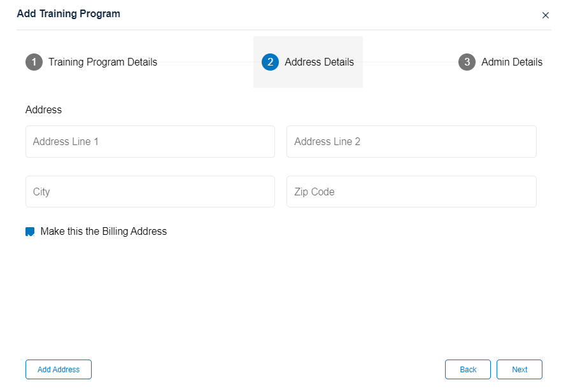Screen dimensions: 566x392
Task: Click the highlighted active step box background
Action: click(x=308, y=80)
